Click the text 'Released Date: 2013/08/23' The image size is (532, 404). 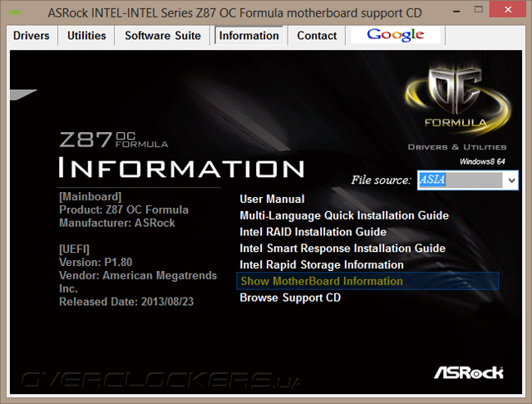[x=126, y=302]
